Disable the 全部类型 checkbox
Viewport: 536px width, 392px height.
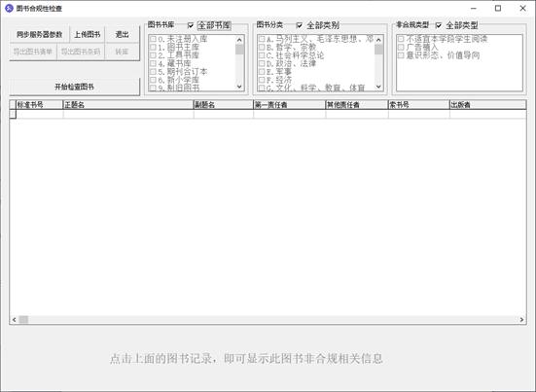[x=439, y=25]
